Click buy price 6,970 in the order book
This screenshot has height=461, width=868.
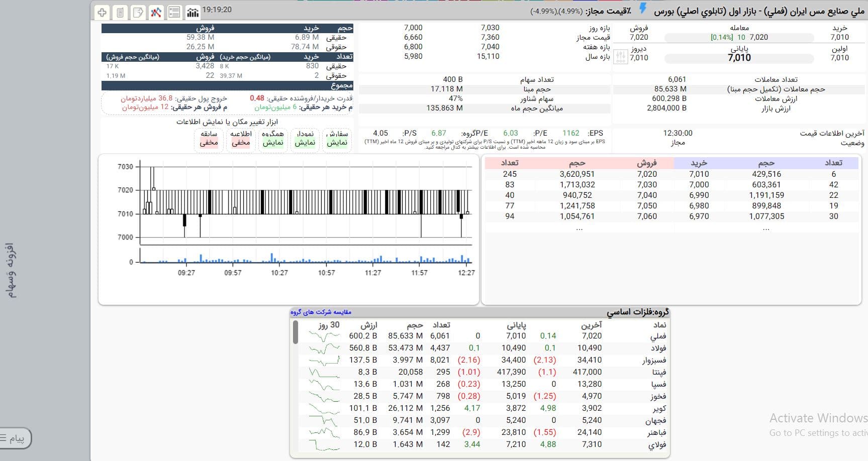pyautogui.click(x=699, y=216)
